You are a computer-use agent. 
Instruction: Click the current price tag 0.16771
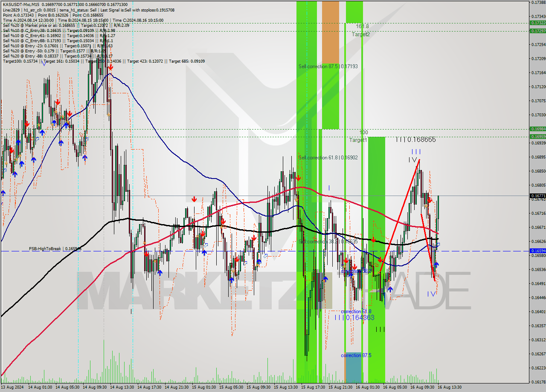click(x=537, y=196)
